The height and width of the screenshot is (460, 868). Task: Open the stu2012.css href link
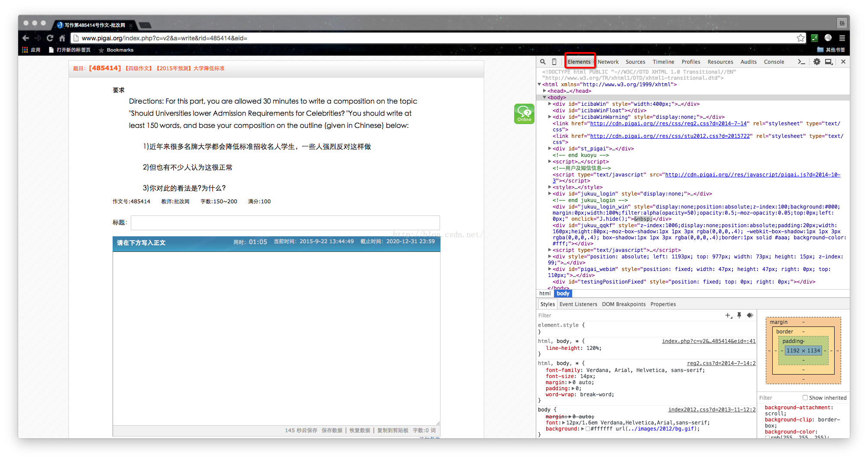point(670,136)
